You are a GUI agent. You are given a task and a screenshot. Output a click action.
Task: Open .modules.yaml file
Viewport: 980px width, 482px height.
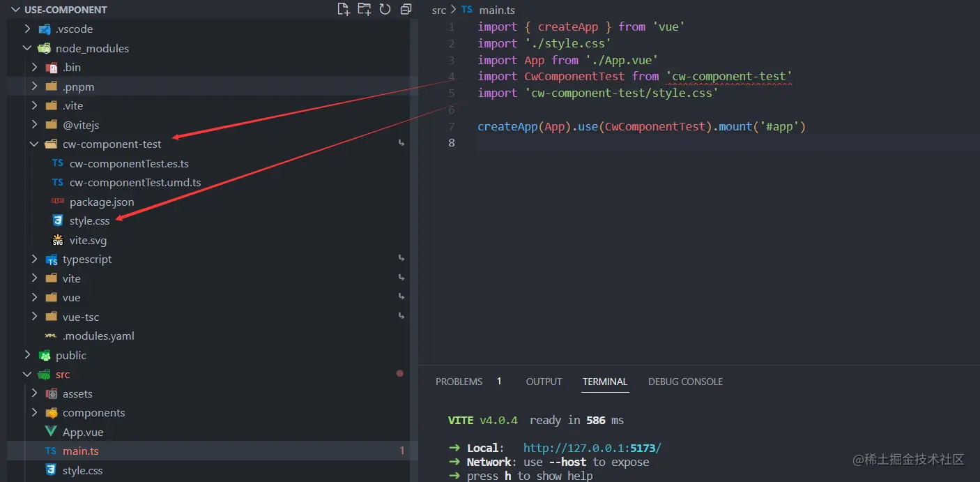tap(98, 336)
